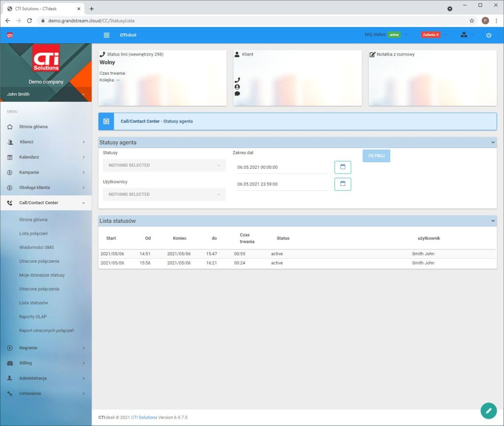
Task: Click the hamburger menu icon in top bar
Action: click(107, 35)
